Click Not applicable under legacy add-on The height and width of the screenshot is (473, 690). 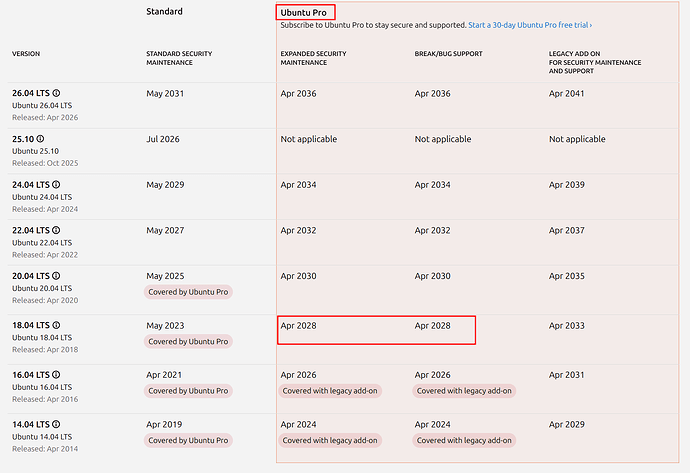coord(577,139)
